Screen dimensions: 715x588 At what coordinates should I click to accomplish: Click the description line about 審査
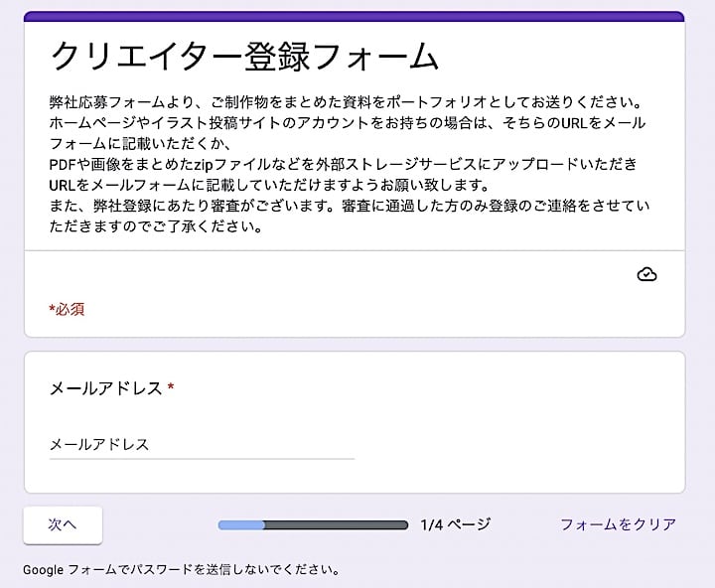click(x=350, y=206)
